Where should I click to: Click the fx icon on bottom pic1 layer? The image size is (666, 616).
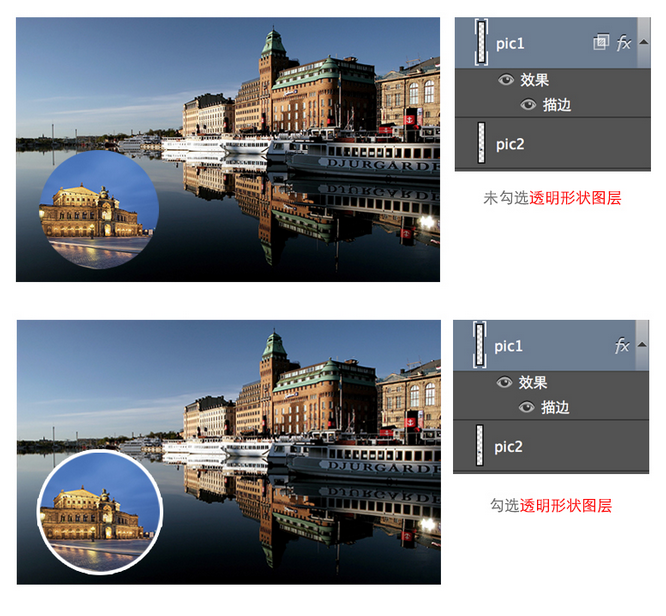[622, 346]
